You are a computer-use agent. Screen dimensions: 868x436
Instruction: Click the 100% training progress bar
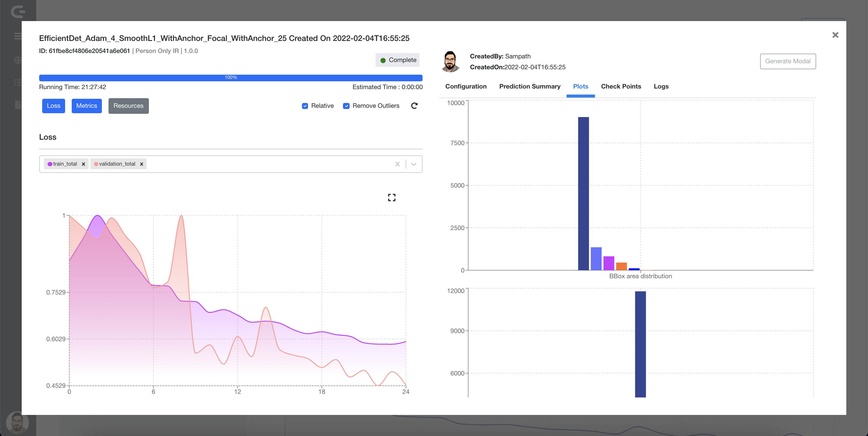click(x=231, y=78)
